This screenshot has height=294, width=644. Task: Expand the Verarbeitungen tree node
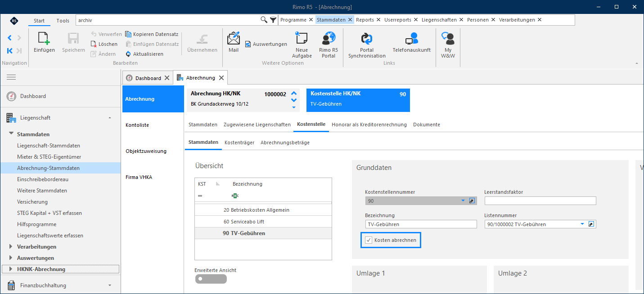(11, 246)
